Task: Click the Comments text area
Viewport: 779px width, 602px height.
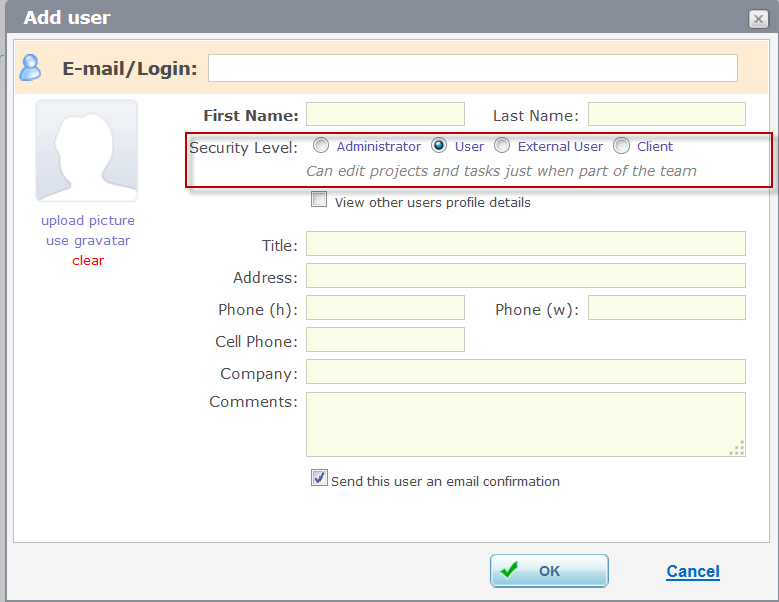Action: [x=526, y=425]
